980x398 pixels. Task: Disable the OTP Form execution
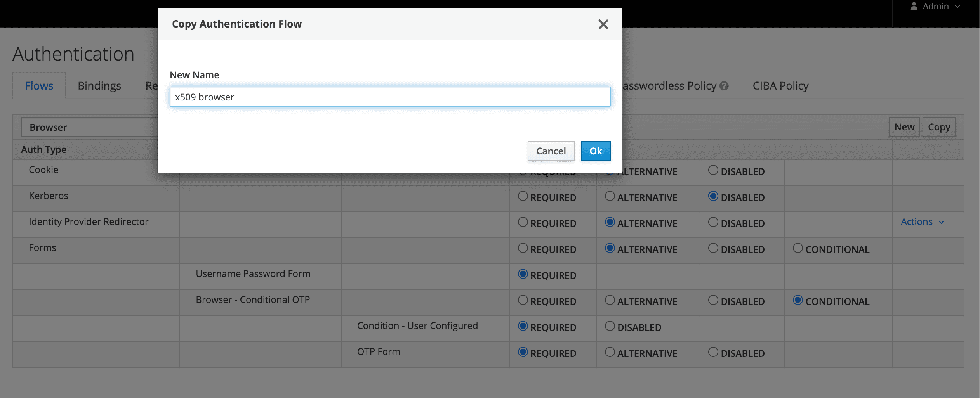713,352
